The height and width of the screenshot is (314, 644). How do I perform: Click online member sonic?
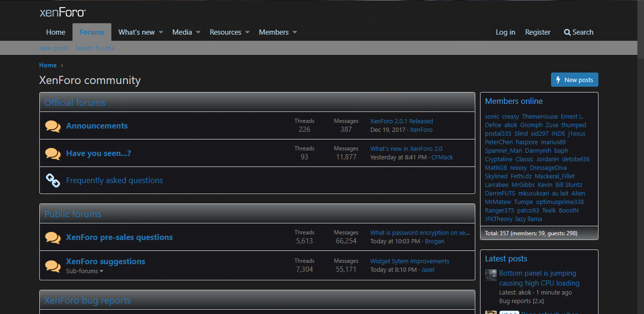[x=492, y=116]
